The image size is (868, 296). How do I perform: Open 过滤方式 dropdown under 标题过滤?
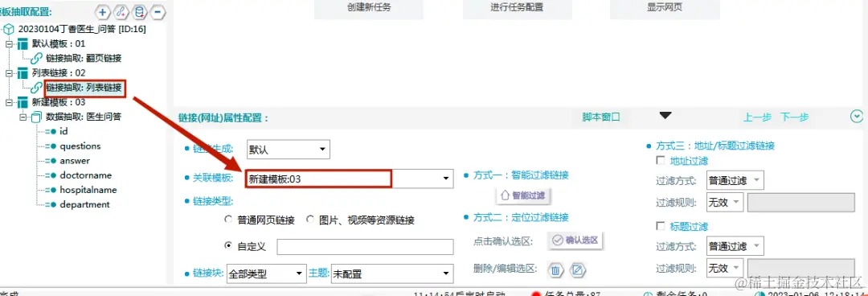pyautogui.click(x=735, y=245)
